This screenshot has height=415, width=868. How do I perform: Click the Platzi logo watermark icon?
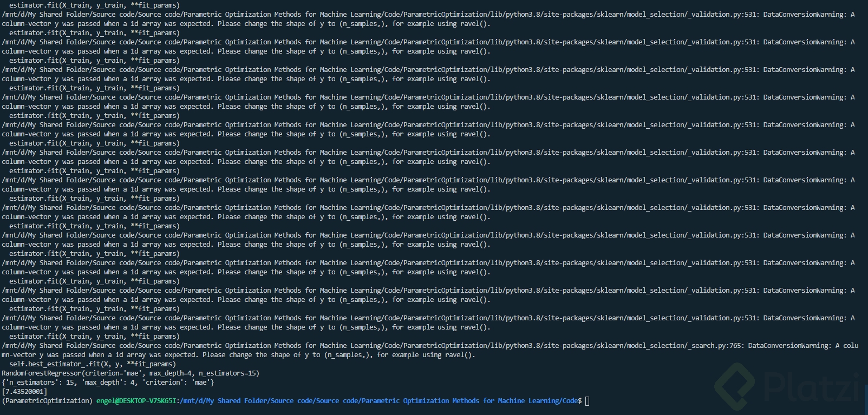(734, 386)
